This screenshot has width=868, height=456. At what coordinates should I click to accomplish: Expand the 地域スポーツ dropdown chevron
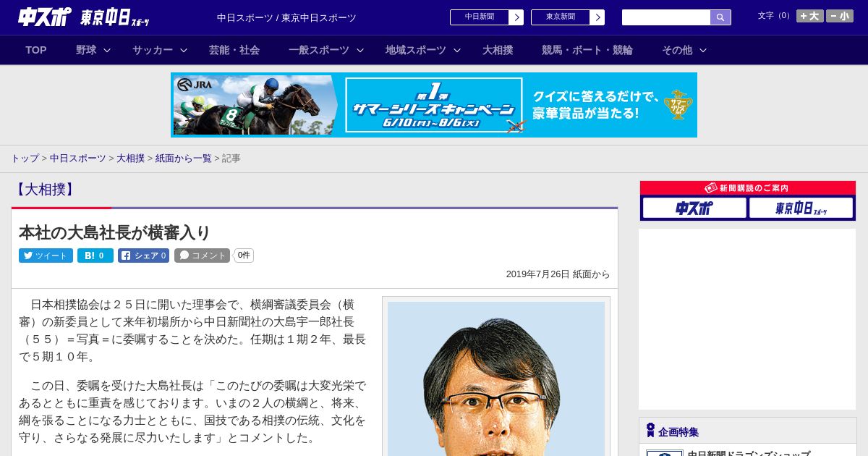tap(457, 50)
